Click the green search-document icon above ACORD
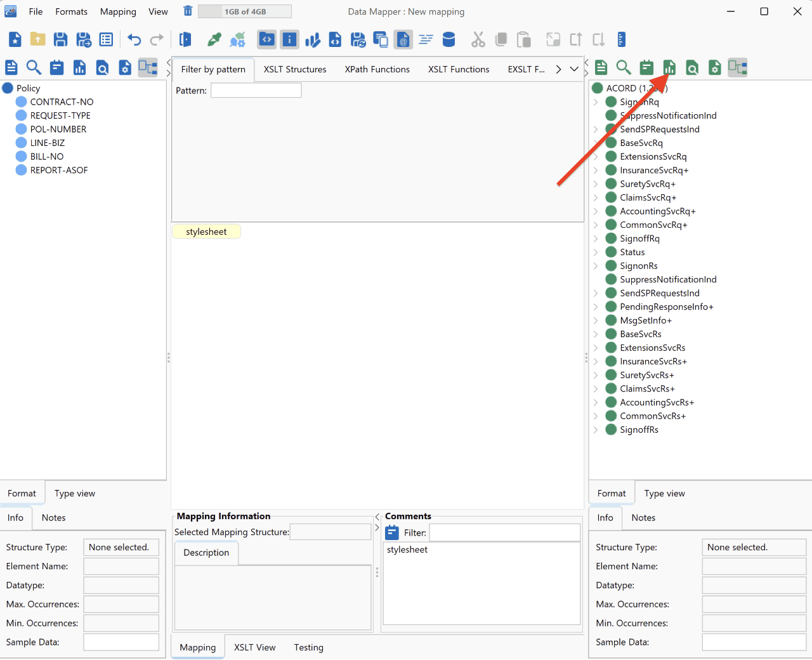Viewport: 812px width, 660px height. [x=692, y=67]
